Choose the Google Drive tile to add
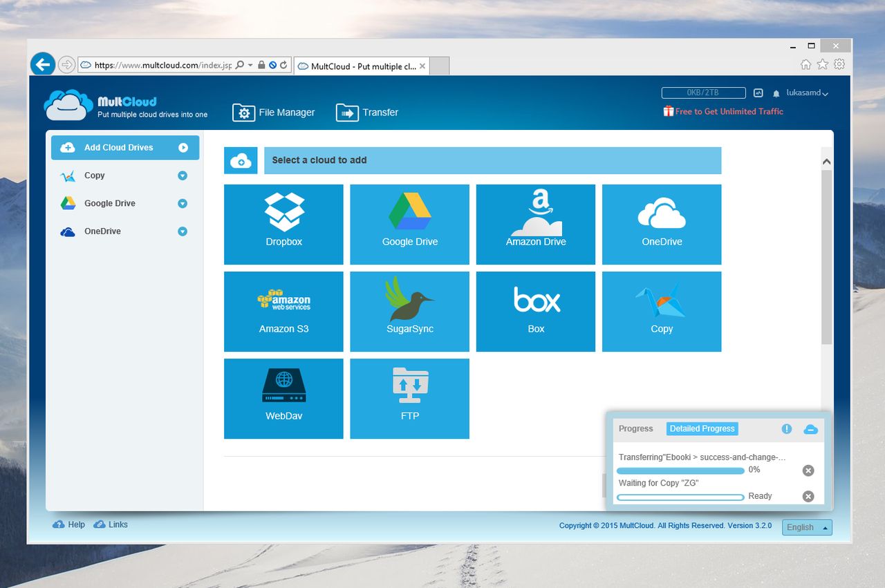 [x=409, y=224]
